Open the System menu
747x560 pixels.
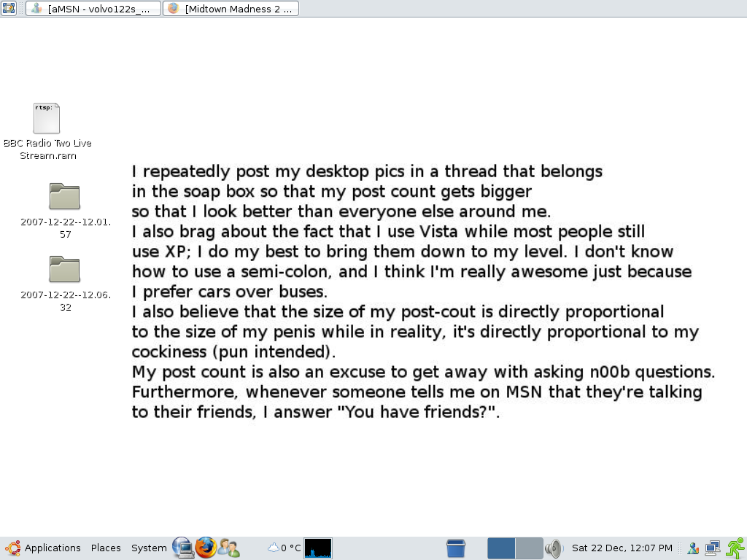click(149, 548)
